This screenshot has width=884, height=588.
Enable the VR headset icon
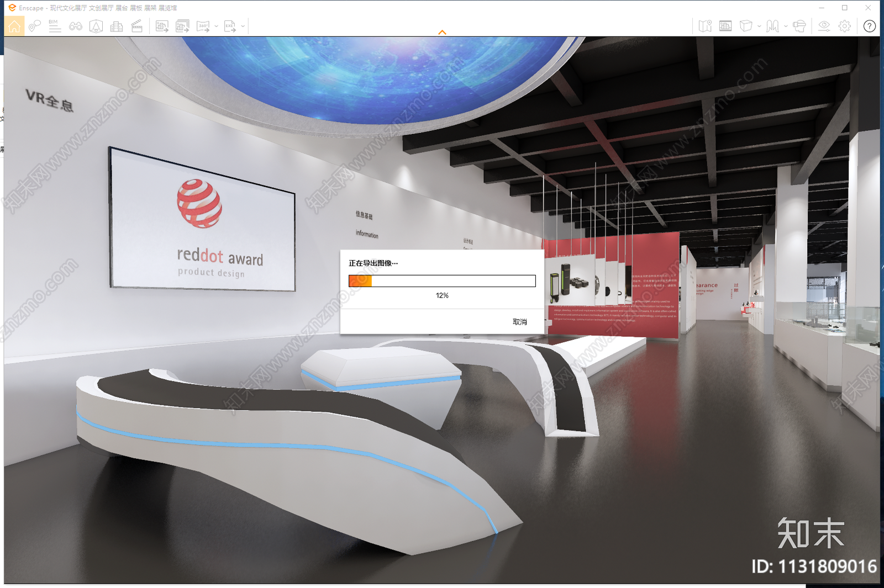coord(799,26)
